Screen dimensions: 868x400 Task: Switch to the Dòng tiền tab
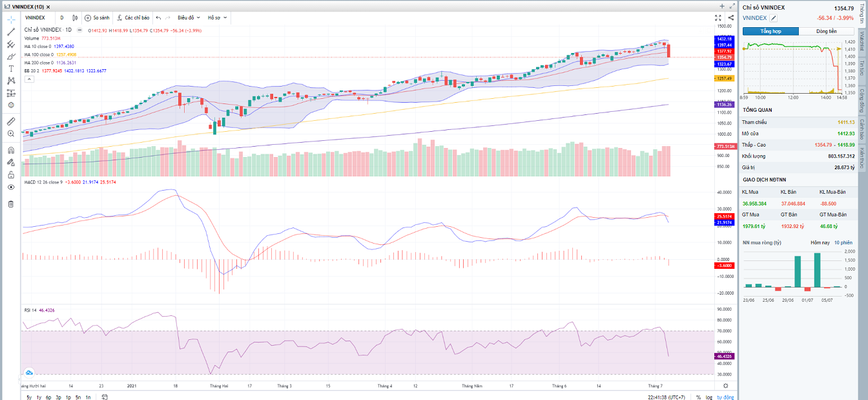tap(828, 31)
